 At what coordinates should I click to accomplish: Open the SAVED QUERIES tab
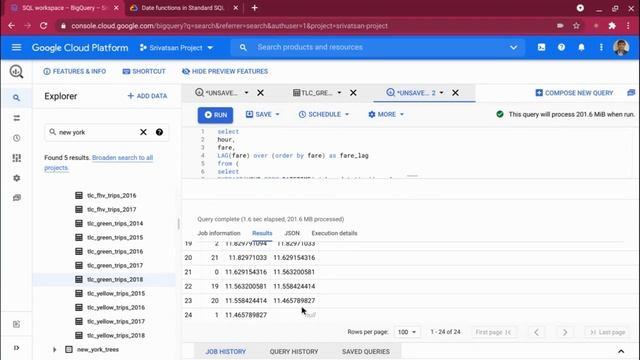(366, 351)
